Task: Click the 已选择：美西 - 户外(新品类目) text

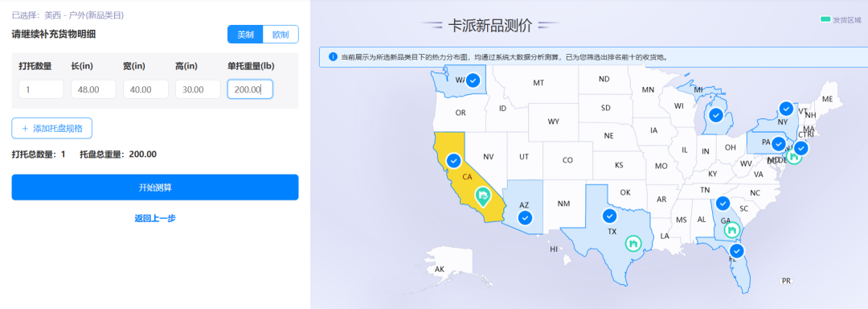Action: coord(68,15)
